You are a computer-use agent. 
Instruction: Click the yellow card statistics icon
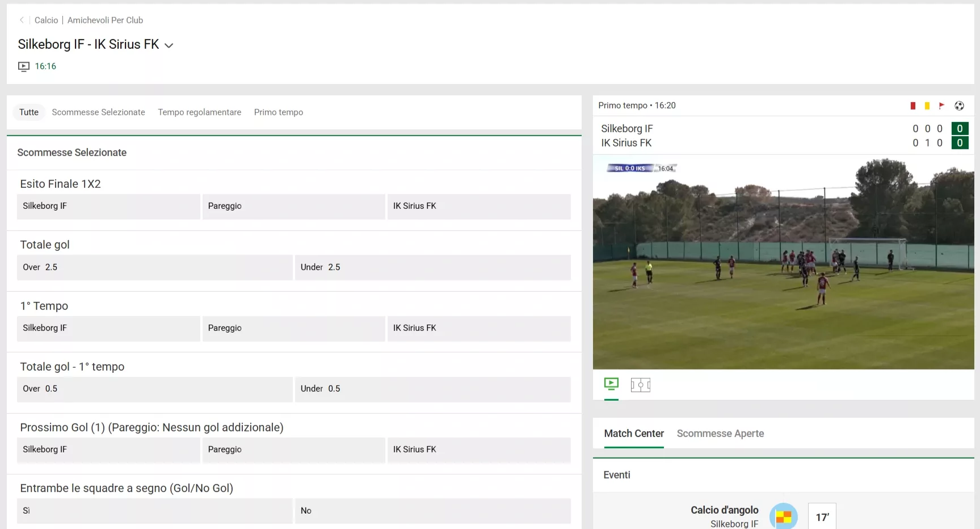pyautogui.click(x=927, y=106)
